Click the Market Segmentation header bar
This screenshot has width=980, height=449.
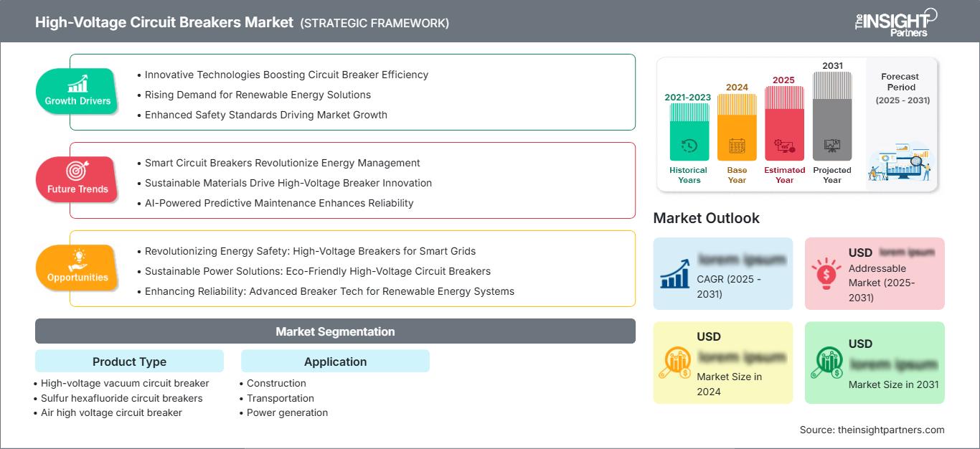tap(335, 331)
